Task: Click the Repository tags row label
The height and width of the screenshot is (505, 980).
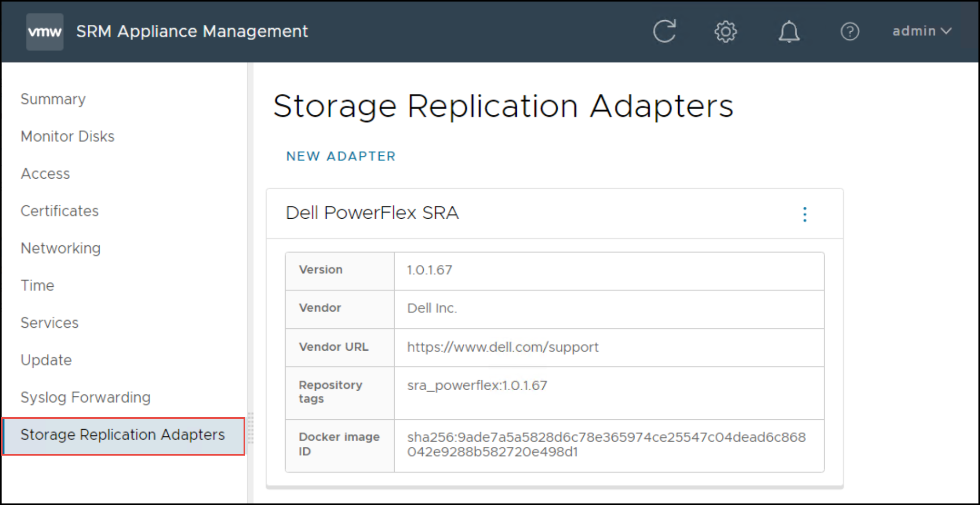Action: click(330, 392)
